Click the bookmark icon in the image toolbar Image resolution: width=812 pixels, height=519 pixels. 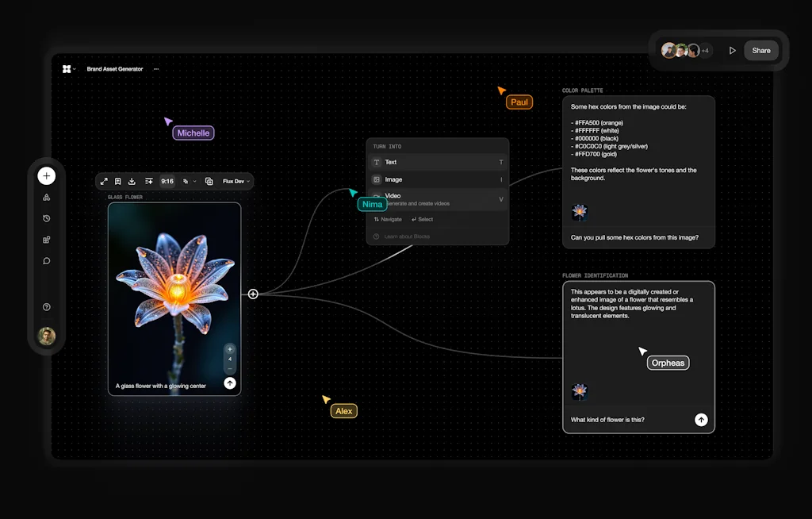(118, 181)
